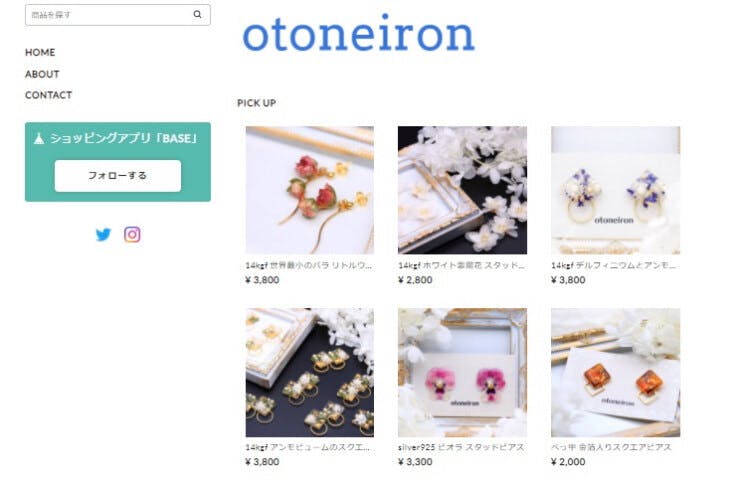750x483 pixels.
Task: Click the べっ甲 金箔入りスクエアピアス title
Action: pos(611,447)
